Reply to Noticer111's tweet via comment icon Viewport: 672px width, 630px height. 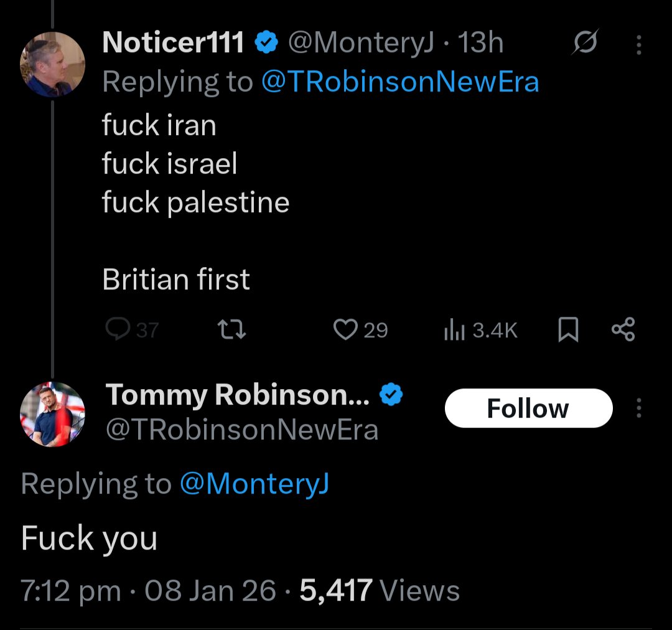117,329
